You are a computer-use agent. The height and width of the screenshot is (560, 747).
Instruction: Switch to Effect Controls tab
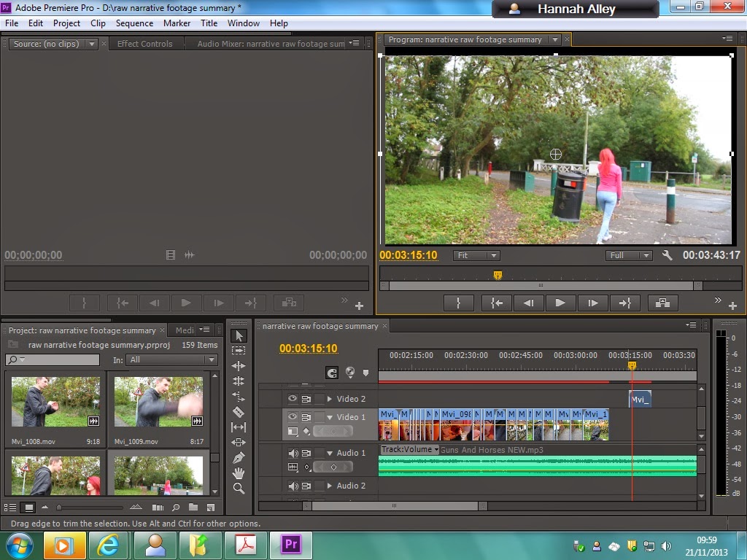pos(145,43)
